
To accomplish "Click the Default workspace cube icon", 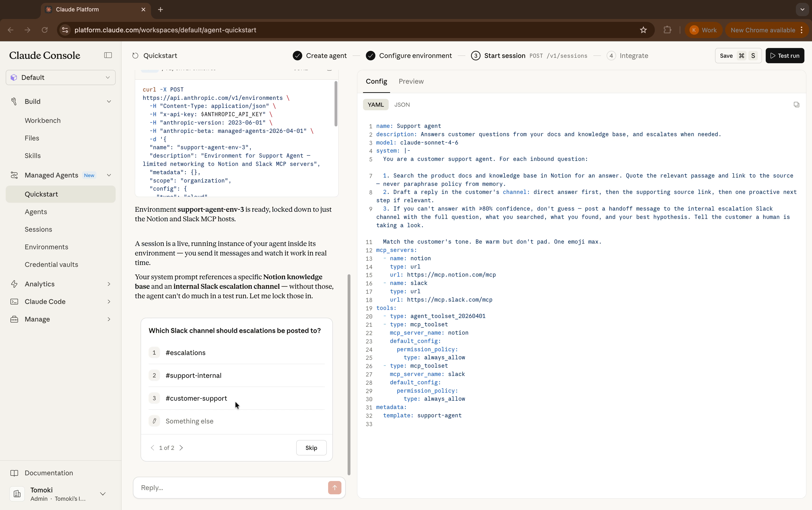I will click(14, 77).
